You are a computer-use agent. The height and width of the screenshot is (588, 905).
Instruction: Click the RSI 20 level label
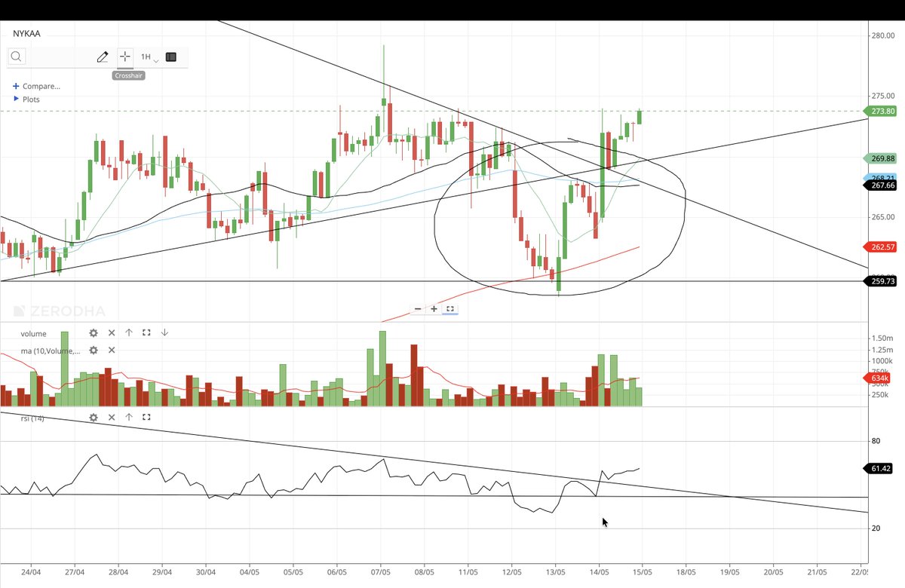pos(876,528)
